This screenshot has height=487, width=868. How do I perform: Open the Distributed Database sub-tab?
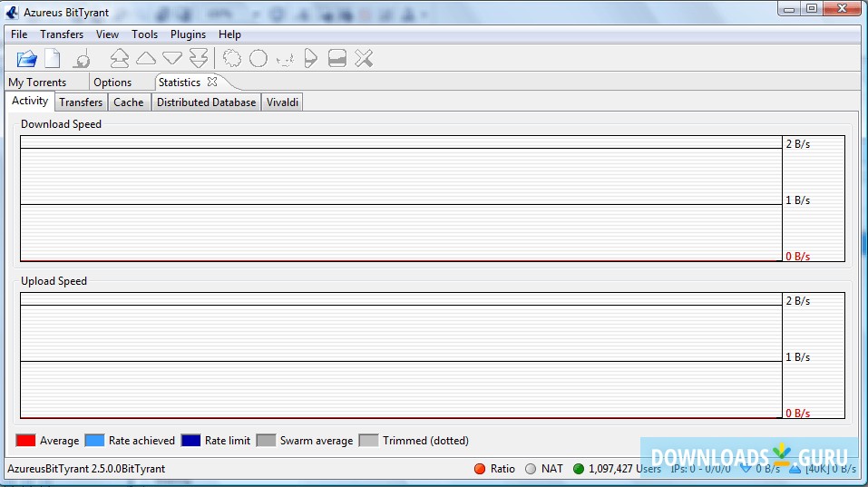pyautogui.click(x=207, y=102)
